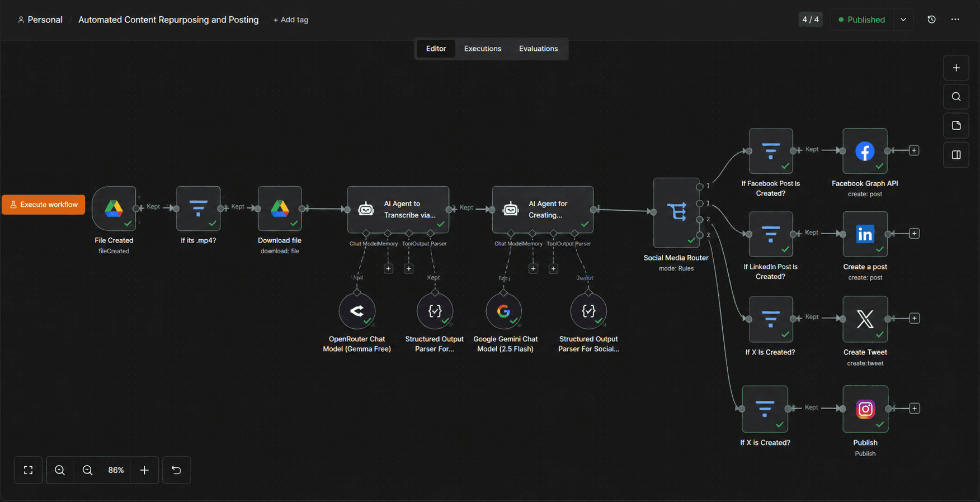Click the 'create:tweet' subtitle text
Image resolution: width=980 pixels, height=502 pixels.
[865, 363]
